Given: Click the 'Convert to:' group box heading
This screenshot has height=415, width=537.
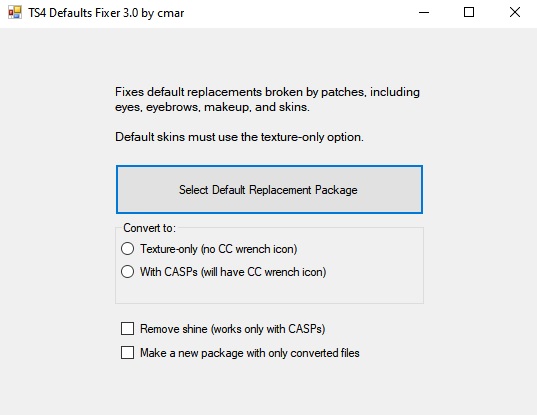Looking at the screenshot, I should (149, 228).
